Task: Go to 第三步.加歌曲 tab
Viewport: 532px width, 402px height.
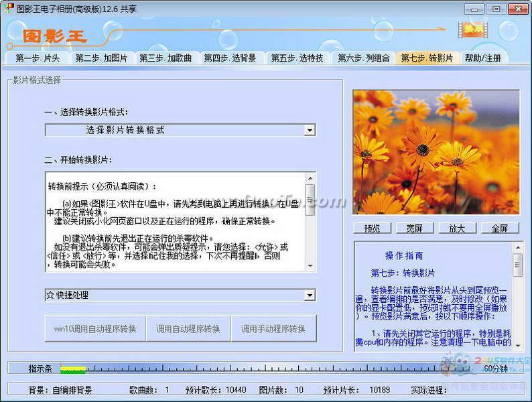Action: (166, 58)
